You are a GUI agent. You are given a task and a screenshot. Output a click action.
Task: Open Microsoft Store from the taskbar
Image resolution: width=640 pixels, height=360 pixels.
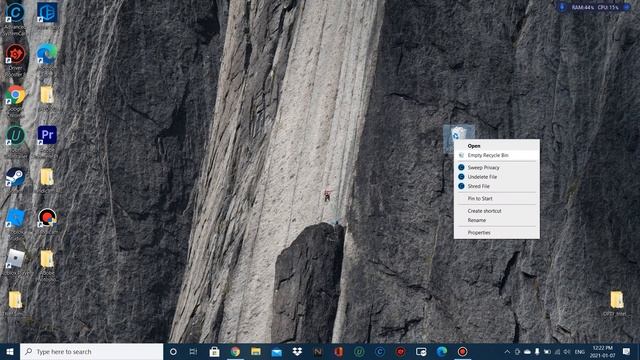point(214,351)
